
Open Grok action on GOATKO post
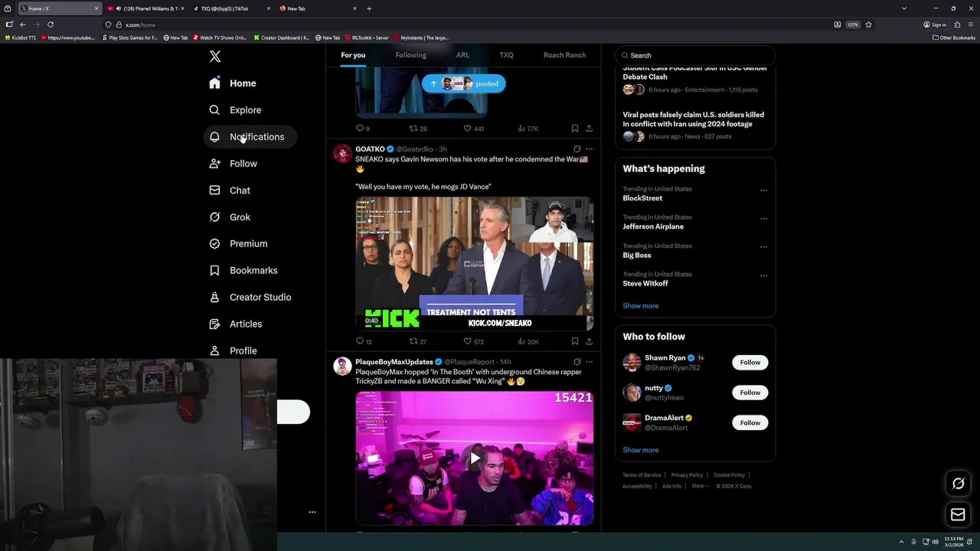[x=577, y=149]
